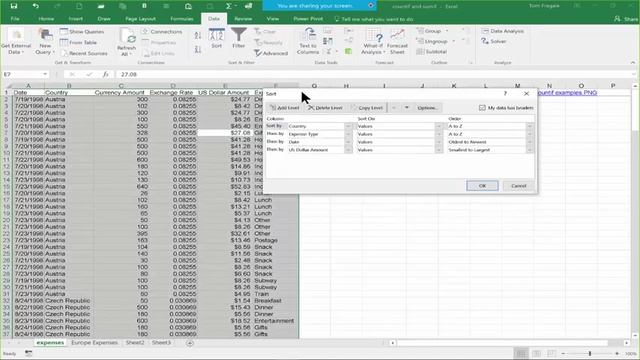
Task: Switch to the Sheet3 tab
Action: [161, 343]
